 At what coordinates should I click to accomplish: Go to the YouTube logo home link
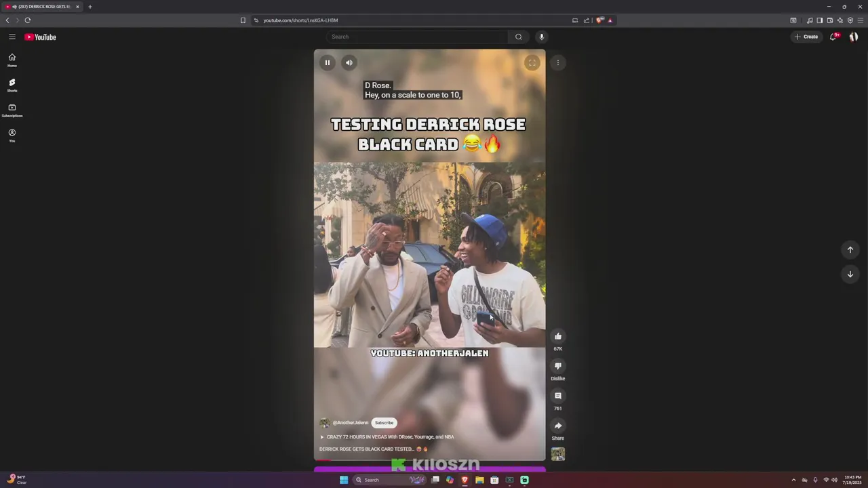coord(41,37)
